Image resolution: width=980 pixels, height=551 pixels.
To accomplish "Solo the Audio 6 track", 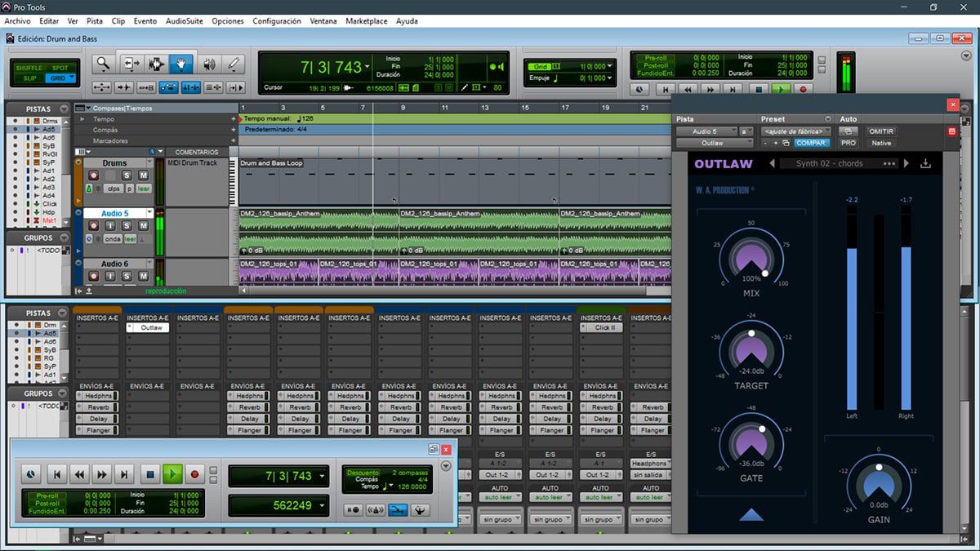I will coord(127,277).
